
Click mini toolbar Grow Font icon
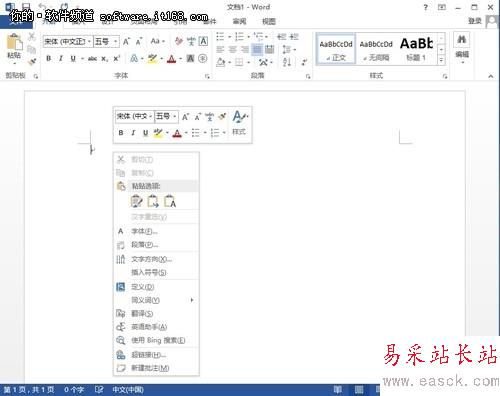pos(185,117)
